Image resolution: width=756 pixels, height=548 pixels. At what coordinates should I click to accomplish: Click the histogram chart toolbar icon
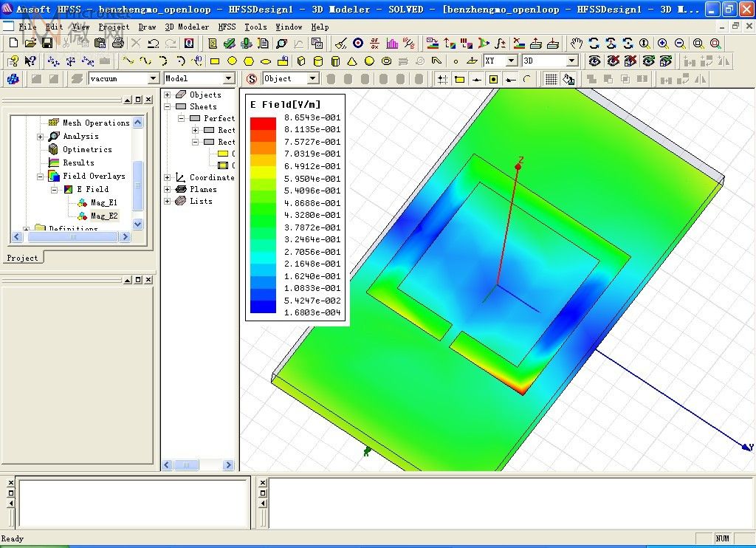[392, 44]
